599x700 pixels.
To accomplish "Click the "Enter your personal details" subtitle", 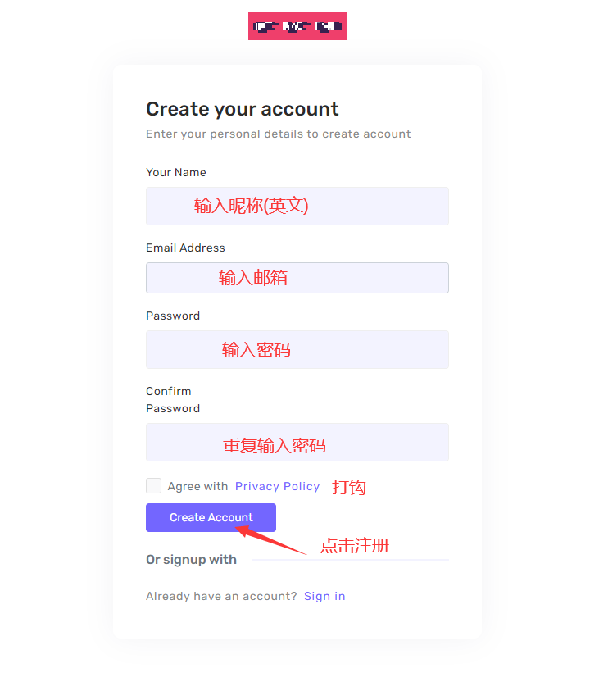I will click(x=278, y=134).
